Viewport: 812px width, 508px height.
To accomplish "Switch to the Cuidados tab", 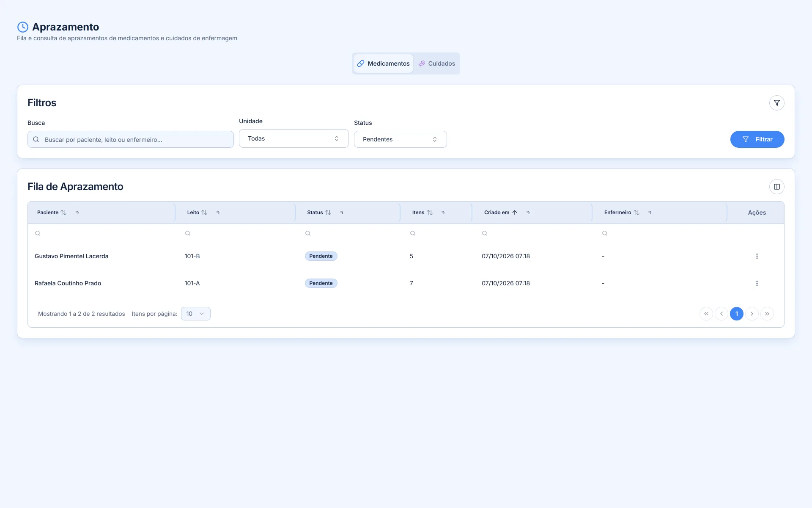I will pos(436,63).
